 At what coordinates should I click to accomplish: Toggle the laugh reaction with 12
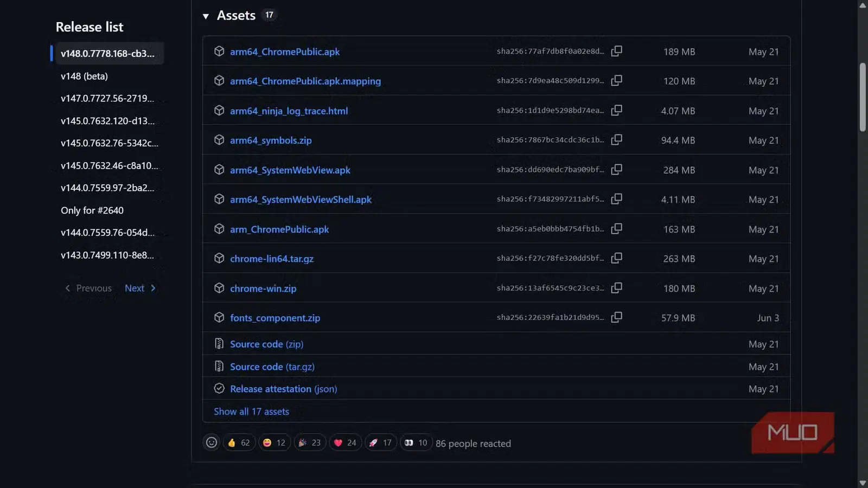(275, 443)
